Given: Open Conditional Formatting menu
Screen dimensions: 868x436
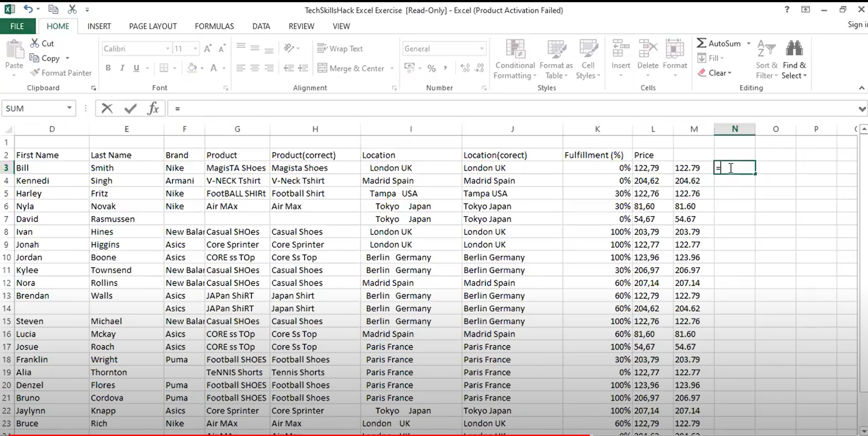Looking at the screenshot, I should (515, 59).
